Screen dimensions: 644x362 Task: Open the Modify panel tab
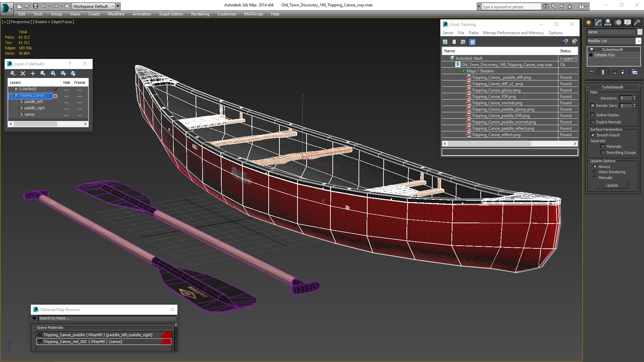[598, 22]
